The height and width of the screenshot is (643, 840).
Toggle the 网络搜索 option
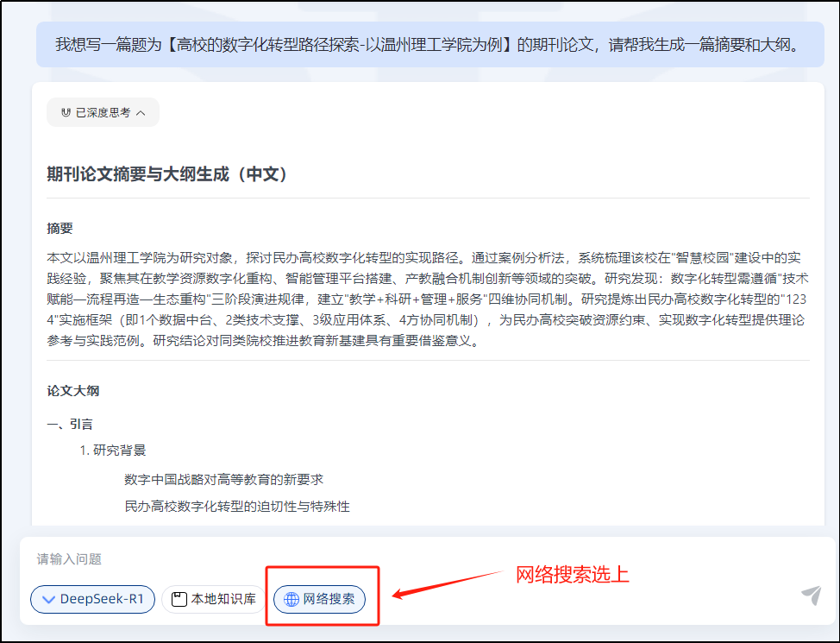[x=319, y=599]
